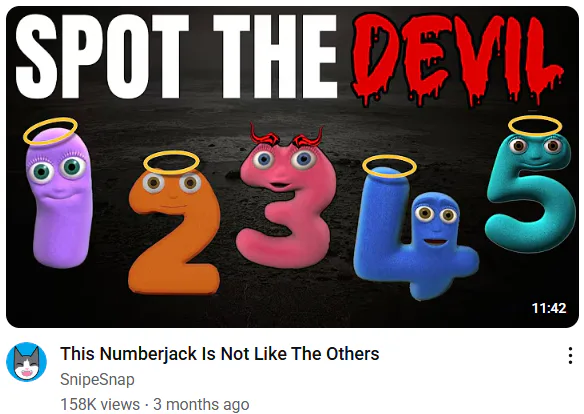Click the orange number 2 character
Viewport: 584px width, 414px height.
point(173,231)
